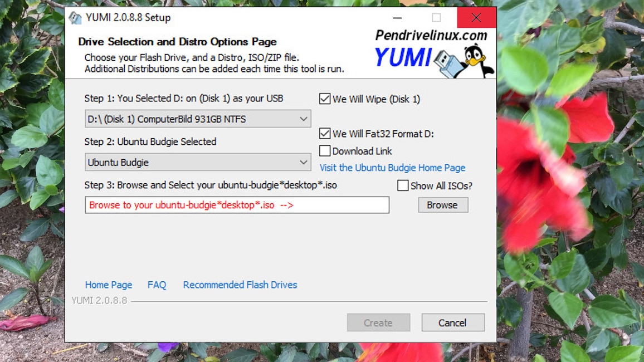Enable the Download Link checkbox
Image resolution: width=644 pixels, height=362 pixels.
325,150
